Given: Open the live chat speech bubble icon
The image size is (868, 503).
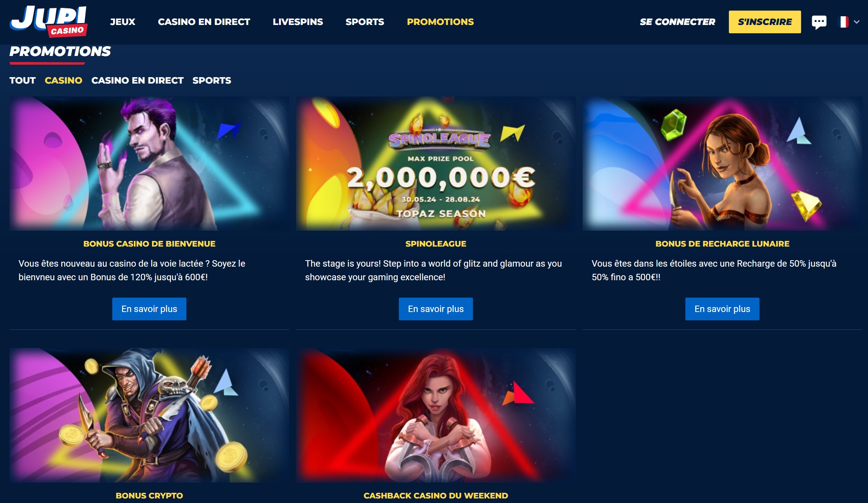Looking at the screenshot, I should tap(819, 22).
